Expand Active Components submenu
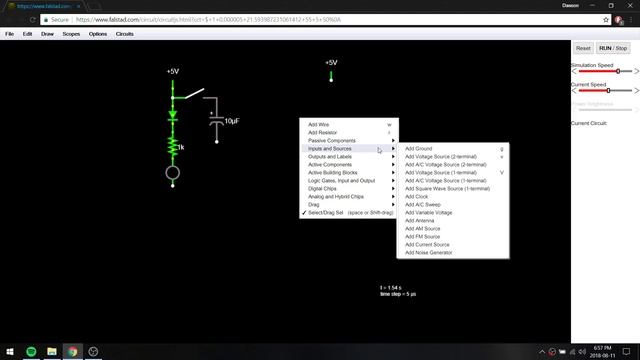640x360 pixels. 349,164
